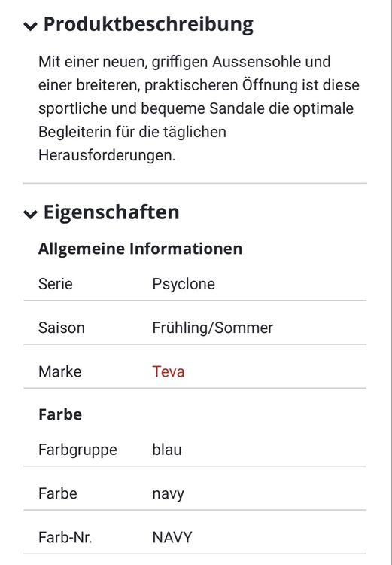Screen dimensions: 392x565
Task: Select the Allgemeine Informationen subheading
Action: tap(141, 249)
